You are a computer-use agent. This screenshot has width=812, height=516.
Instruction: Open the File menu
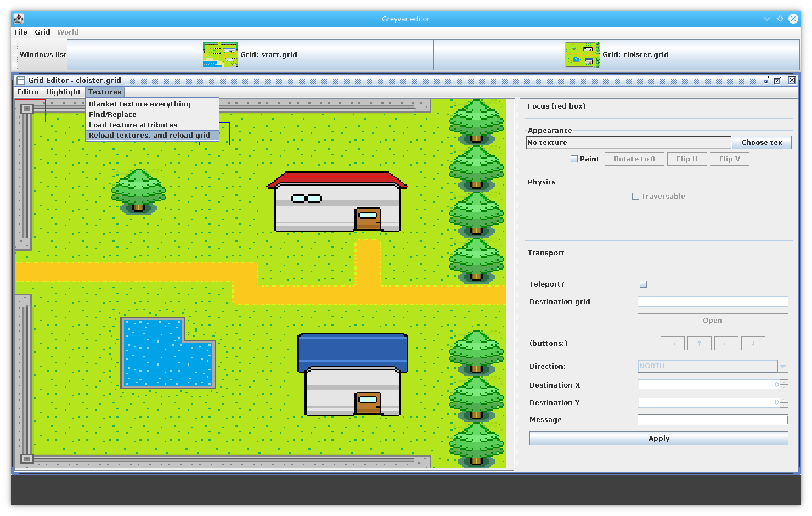click(x=21, y=32)
